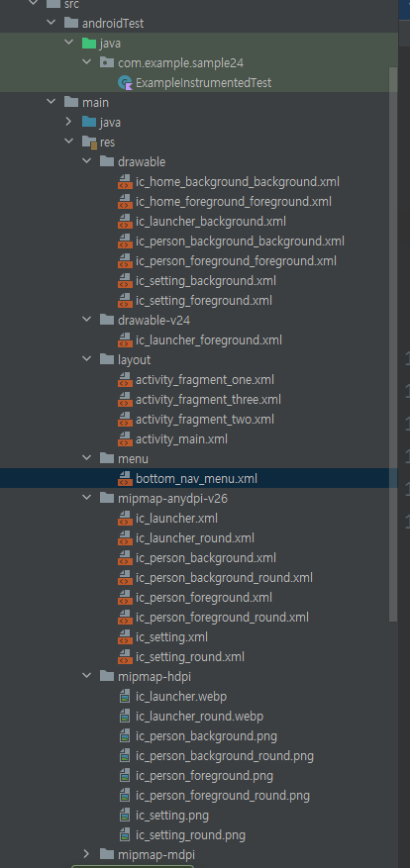
Task: Select the mipmap-anydpi-v26 folder label
Action: pyautogui.click(x=172, y=499)
